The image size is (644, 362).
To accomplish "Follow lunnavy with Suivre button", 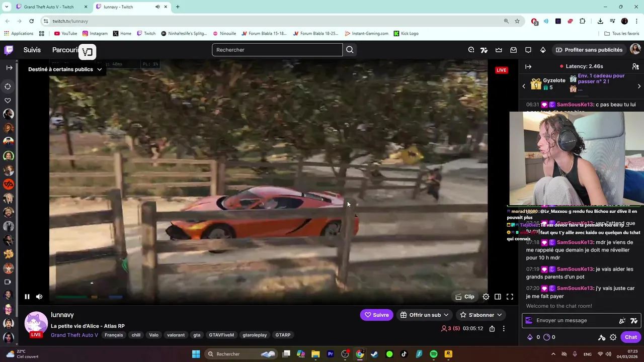I will coord(377,315).
